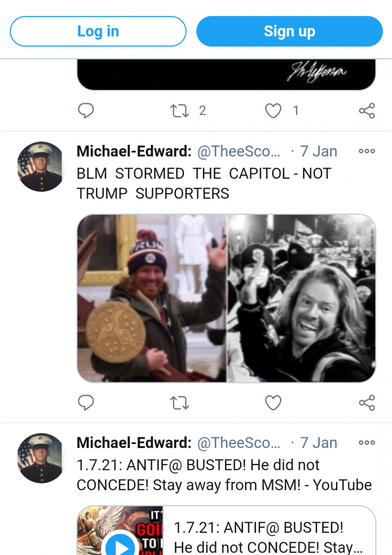The height and width of the screenshot is (555, 392).
Task: Open @TheeSco... handle on BLM tweet
Action: [238, 152]
